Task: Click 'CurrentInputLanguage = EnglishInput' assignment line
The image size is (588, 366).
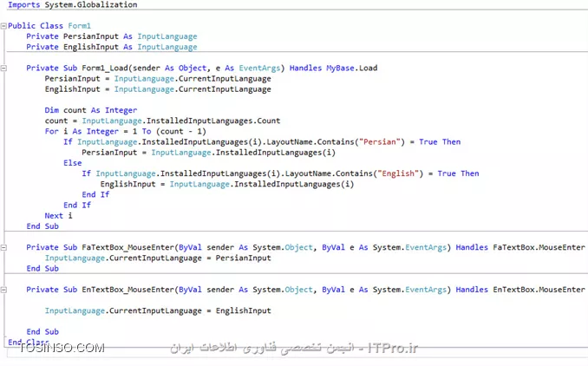Action: pyautogui.click(x=158, y=310)
